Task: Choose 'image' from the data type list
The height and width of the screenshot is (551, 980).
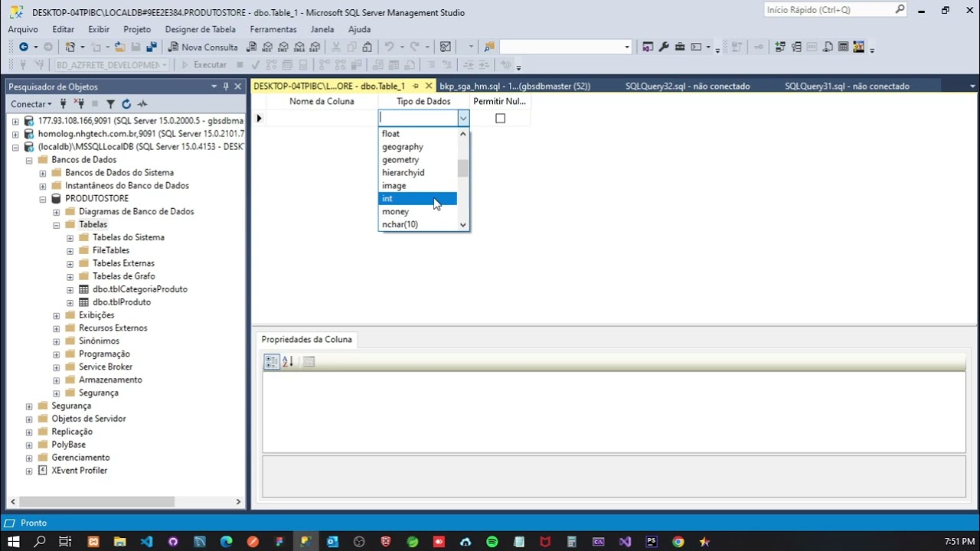Action: point(418,186)
